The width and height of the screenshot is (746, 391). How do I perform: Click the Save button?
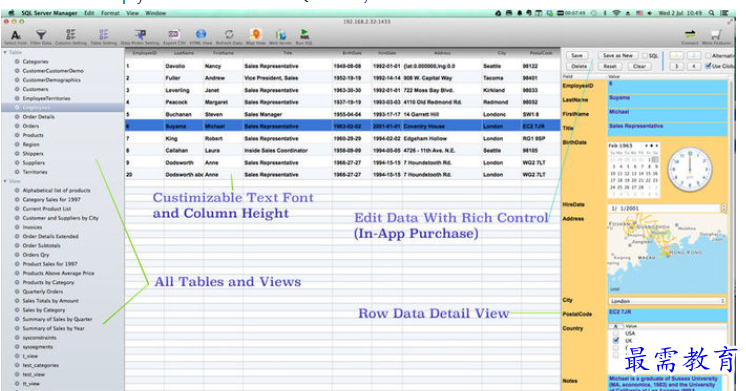[x=577, y=56]
